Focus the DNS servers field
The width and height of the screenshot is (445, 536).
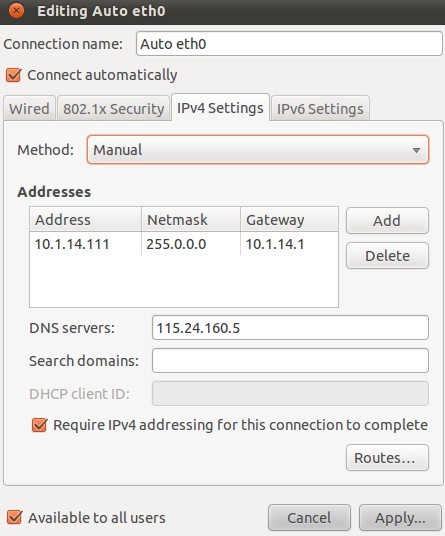pyautogui.click(x=290, y=327)
